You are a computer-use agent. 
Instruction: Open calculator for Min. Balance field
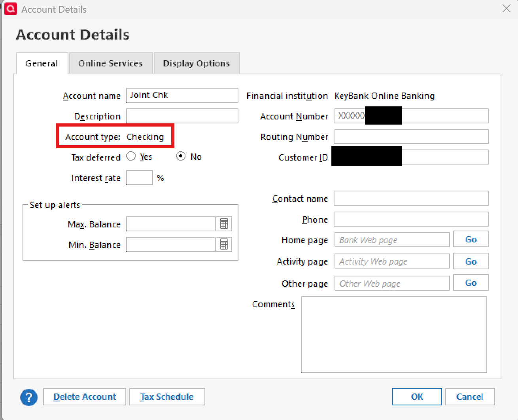[x=224, y=244]
